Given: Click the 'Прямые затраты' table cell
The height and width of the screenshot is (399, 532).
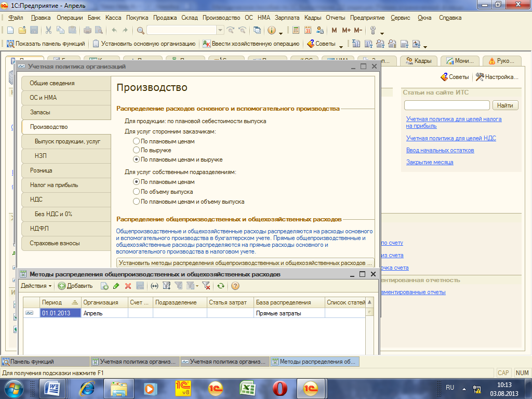Looking at the screenshot, I should pos(289,313).
